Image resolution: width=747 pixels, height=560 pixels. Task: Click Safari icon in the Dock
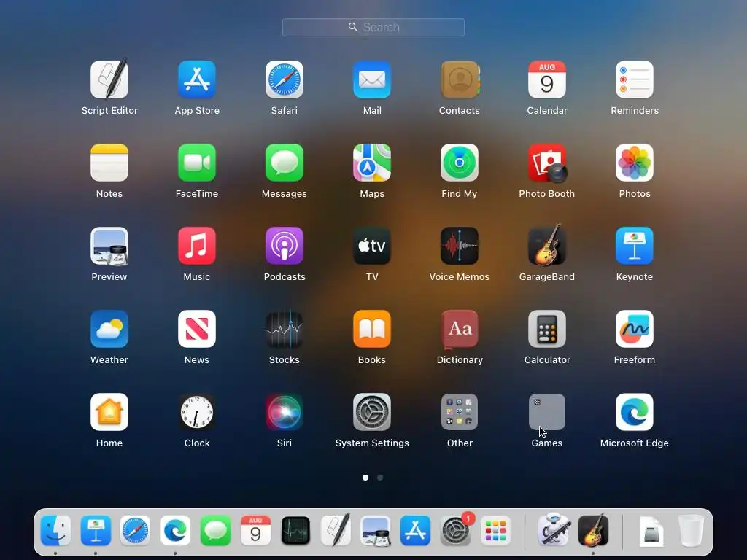(135, 531)
